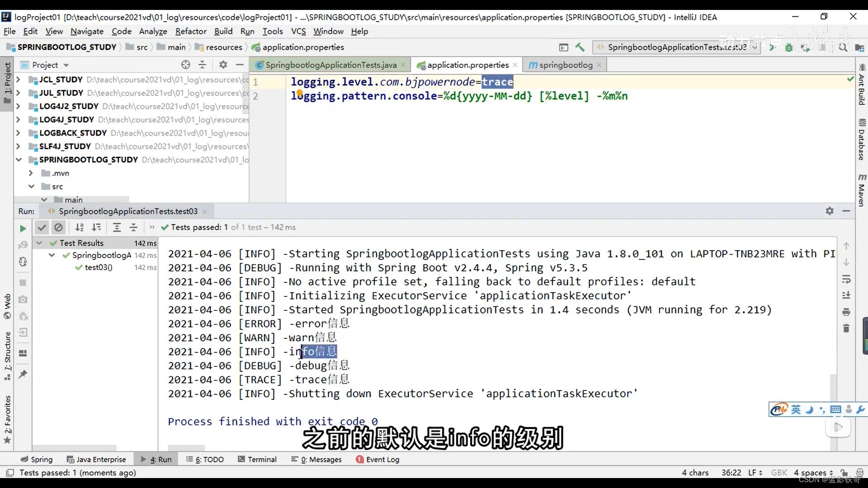Click the Rerun failed tests icon
The image size is (868, 488).
pyautogui.click(x=23, y=245)
